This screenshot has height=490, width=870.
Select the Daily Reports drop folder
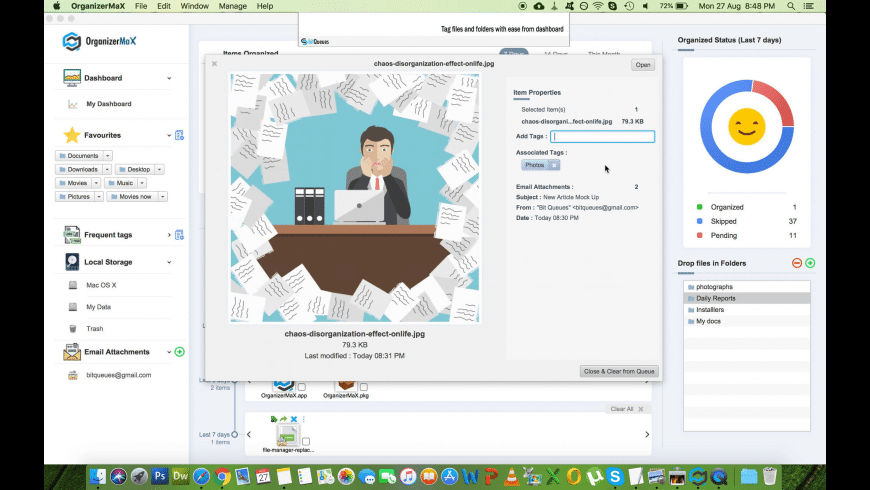click(x=746, y=299)
